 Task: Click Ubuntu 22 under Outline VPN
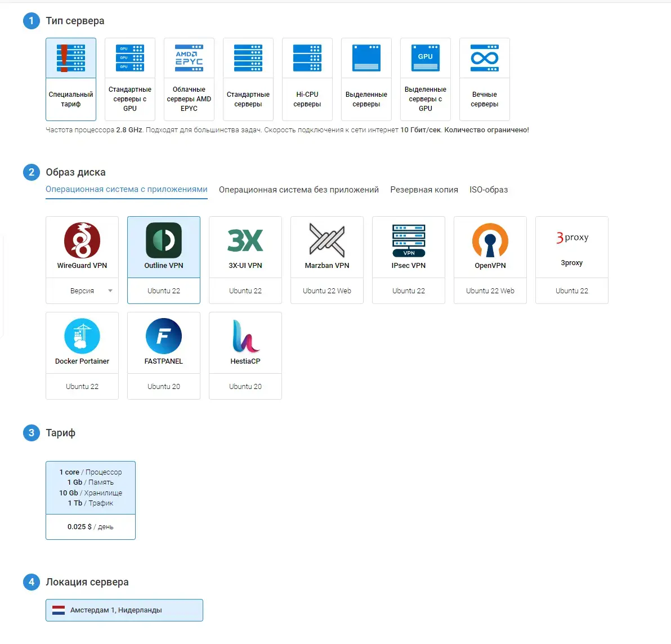tap(164, 291)
